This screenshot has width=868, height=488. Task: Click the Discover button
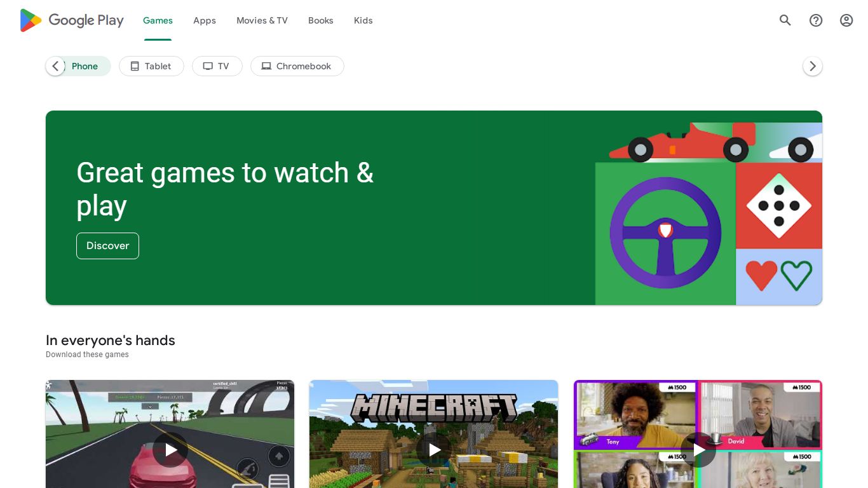pyautogui.click(x=107, y=246)
